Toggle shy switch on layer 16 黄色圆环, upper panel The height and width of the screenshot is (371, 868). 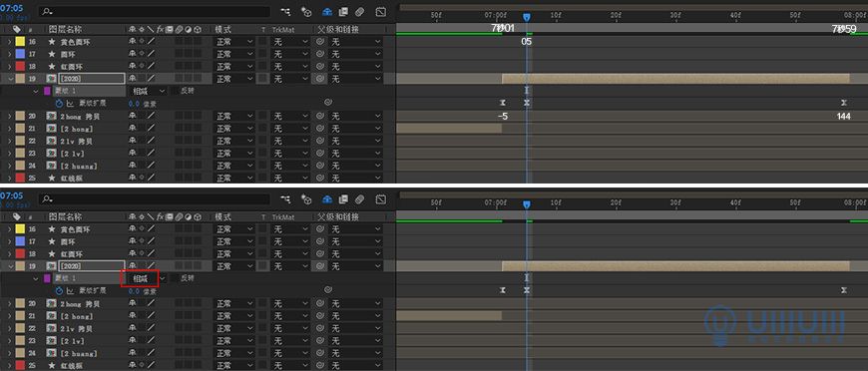[x=133, y=42]
